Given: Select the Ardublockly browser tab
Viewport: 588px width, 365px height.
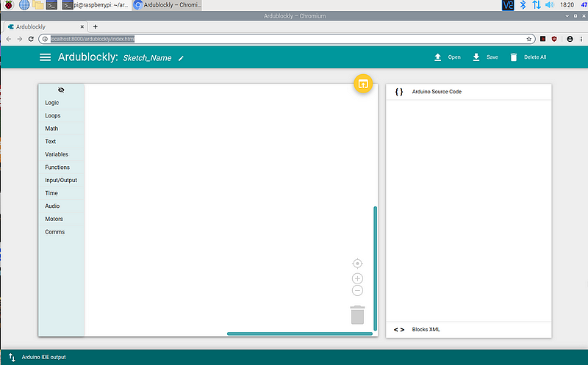Looking at the screenshot, I should (x=45, y=26).
